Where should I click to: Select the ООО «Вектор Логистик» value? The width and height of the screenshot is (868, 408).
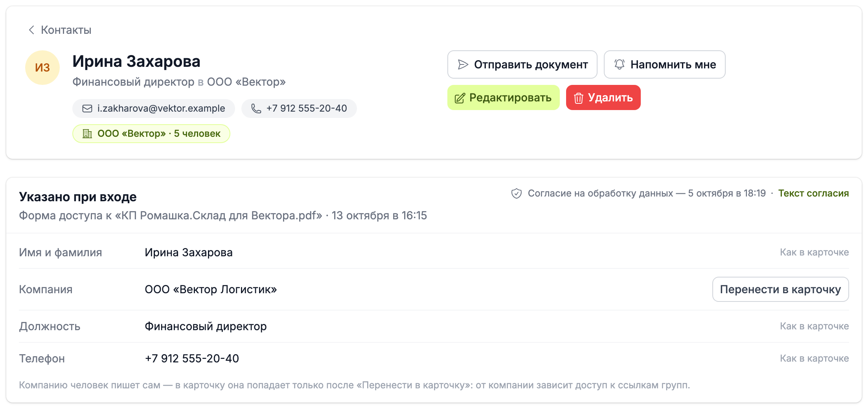(x=211, y=289)
